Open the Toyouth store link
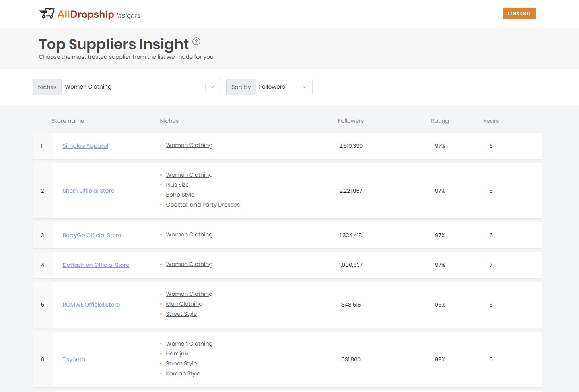579x392 pixels. click(74, 359)
